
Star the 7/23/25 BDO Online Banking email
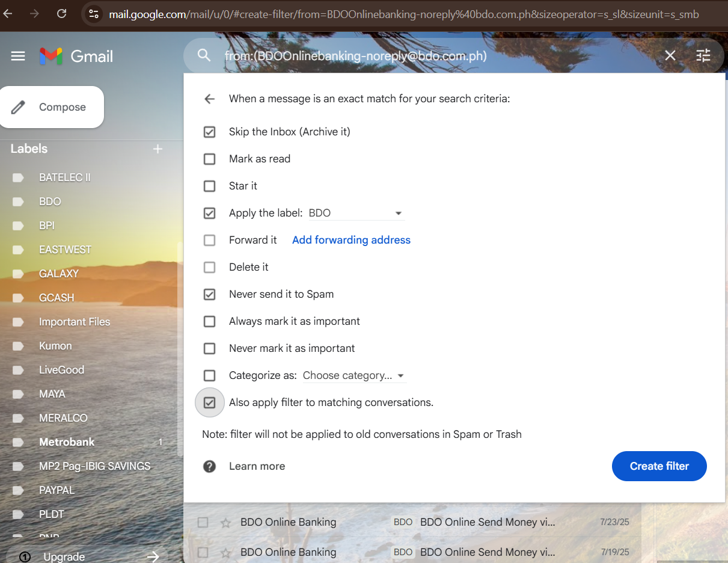tap(225, 523)
